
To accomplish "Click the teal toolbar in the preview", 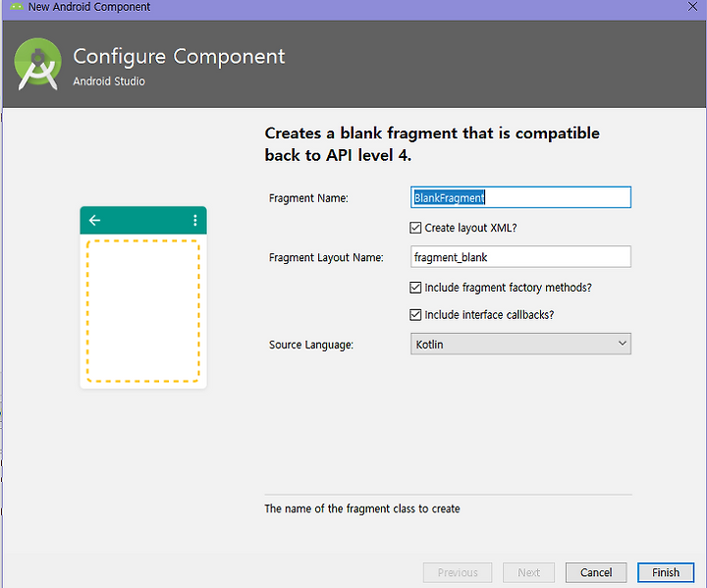I will click(x=143, y=220).
